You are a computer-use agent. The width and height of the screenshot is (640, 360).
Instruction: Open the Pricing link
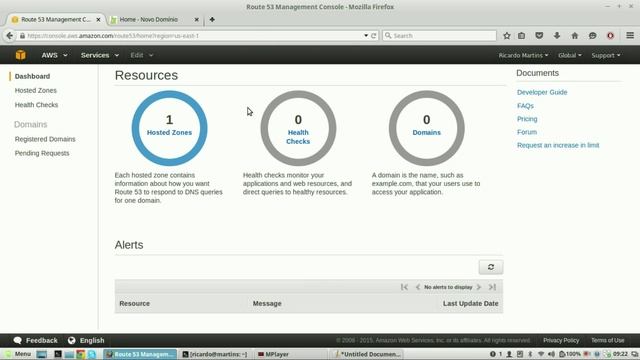pyautogui.click(x=527, y=119)
